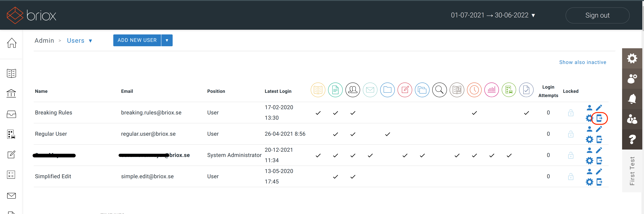This screenshot has height=214, width=644.
Task: Click the magnifying glass column header icon
Action: tap(440, 90)
